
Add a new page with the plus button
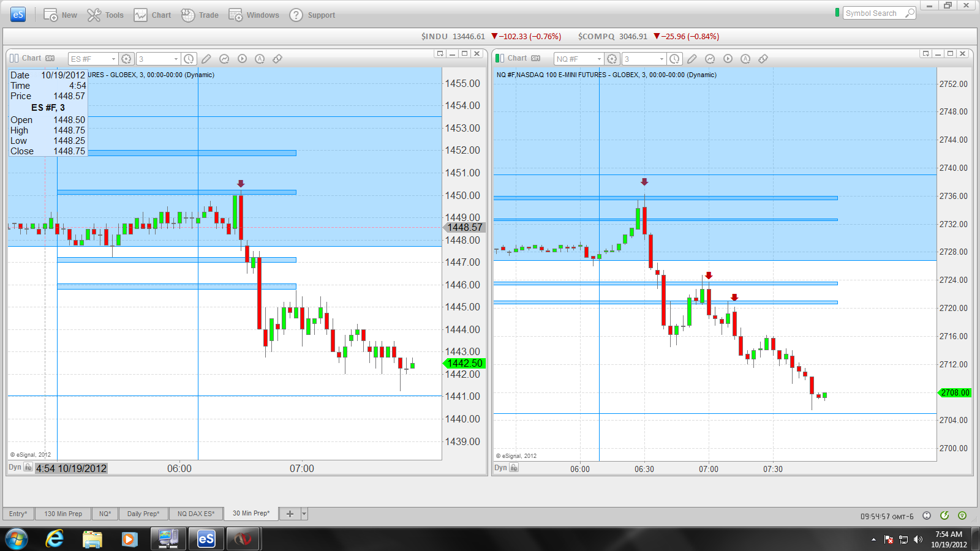pos(290,514)
